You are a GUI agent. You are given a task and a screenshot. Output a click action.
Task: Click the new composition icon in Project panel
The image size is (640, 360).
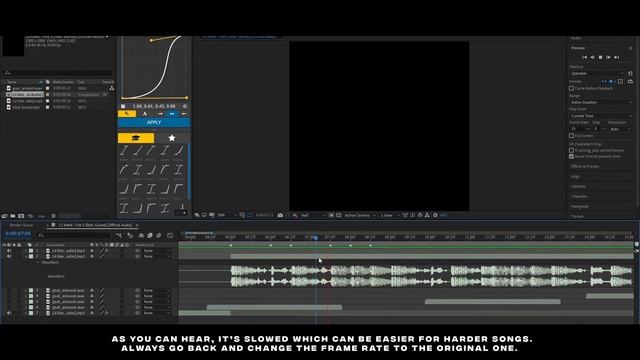click(x=21, y=216)
